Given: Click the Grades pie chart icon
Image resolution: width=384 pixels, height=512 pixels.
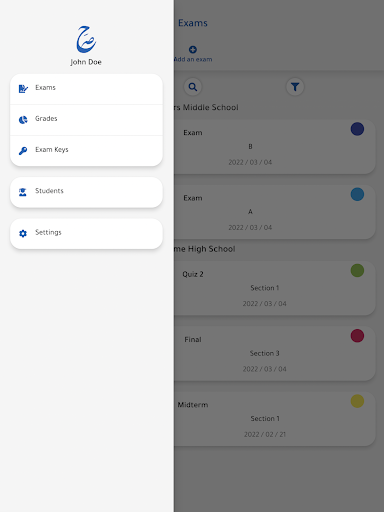Looking at the screenshot, I should pos(23,120).
